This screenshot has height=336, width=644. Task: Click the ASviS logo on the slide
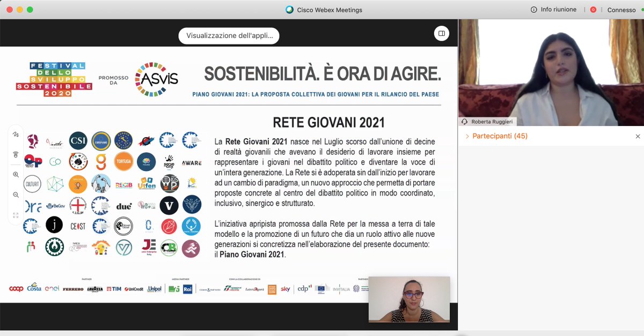tap(156, 79)
